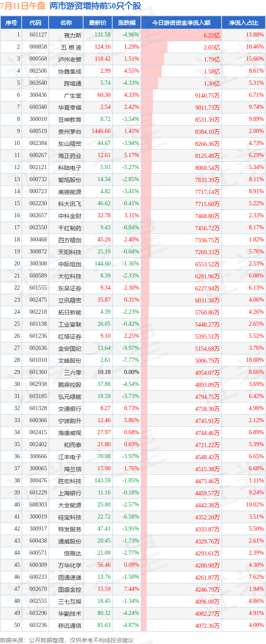The width and height of the screenshot is (266, 644).
Task: Select stock name 美锦能源
Action: pyautogui.click(x=70, y=192)
